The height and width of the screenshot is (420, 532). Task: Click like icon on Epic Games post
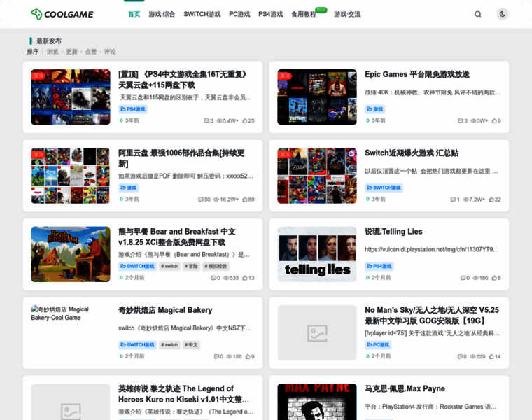coord(494,121)
